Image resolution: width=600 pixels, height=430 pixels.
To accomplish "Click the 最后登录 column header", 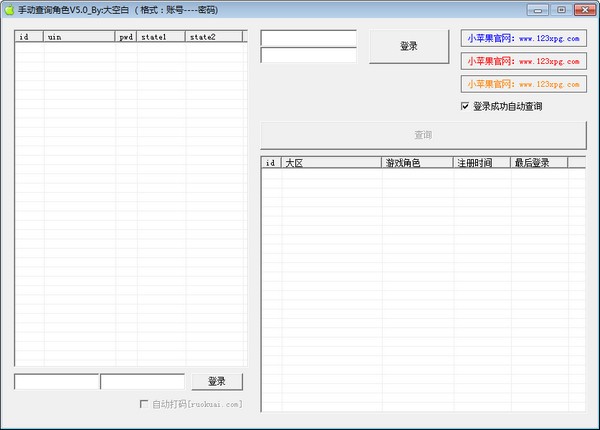I will (539, 163).
